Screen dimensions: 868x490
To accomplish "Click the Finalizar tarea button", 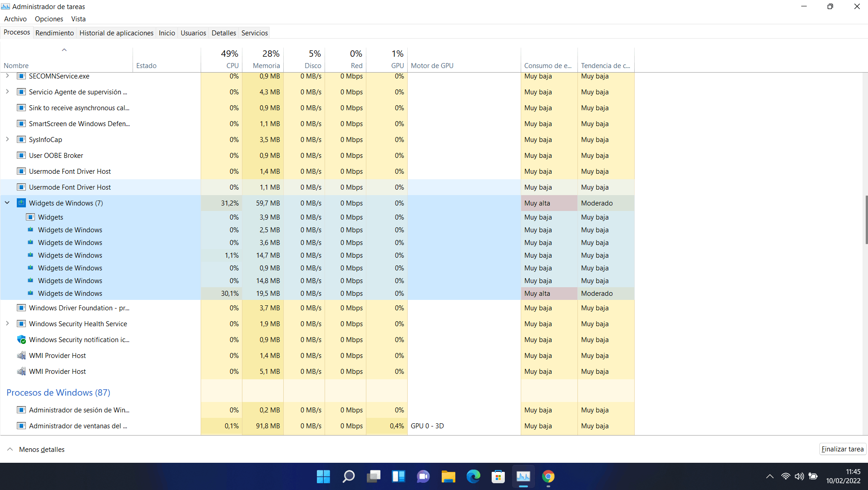I will point(843,449).
